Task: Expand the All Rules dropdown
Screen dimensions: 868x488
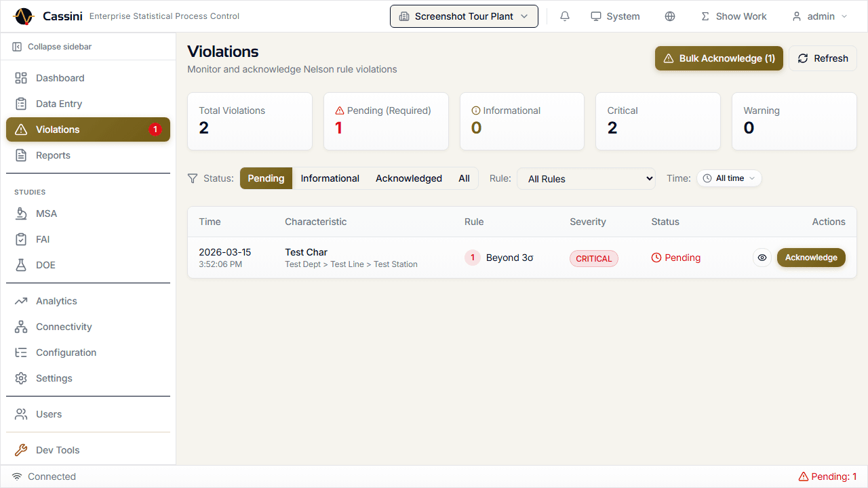Action: pos(586,179)
